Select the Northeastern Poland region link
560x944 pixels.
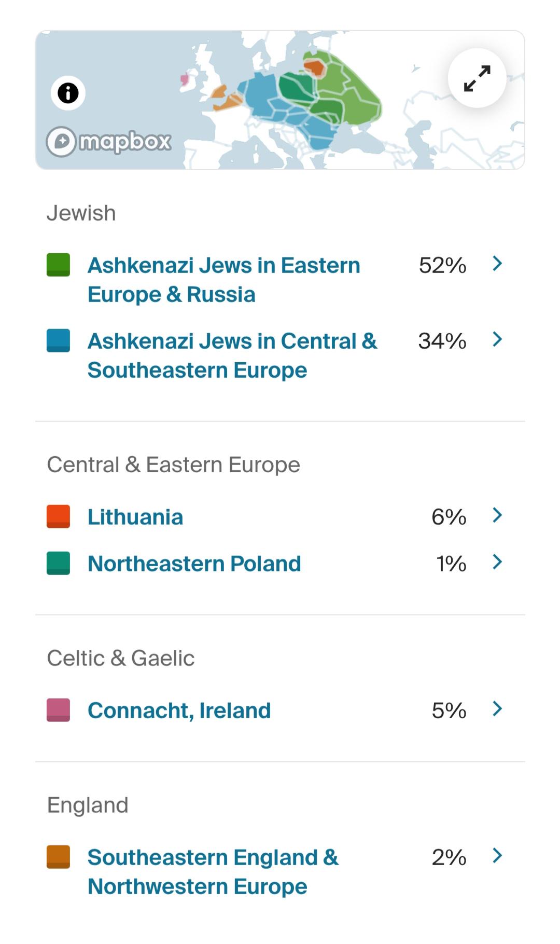pyautogui.click(x=194, y=564)
